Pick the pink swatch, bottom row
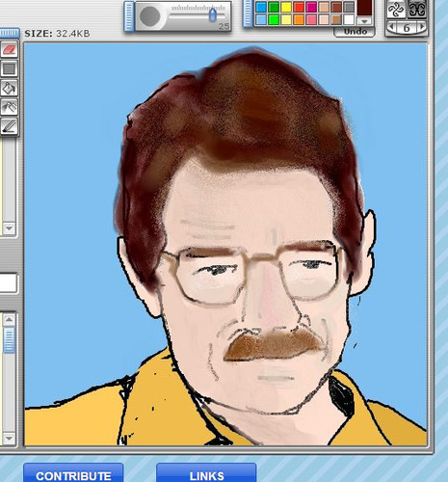 coord(311,19)
